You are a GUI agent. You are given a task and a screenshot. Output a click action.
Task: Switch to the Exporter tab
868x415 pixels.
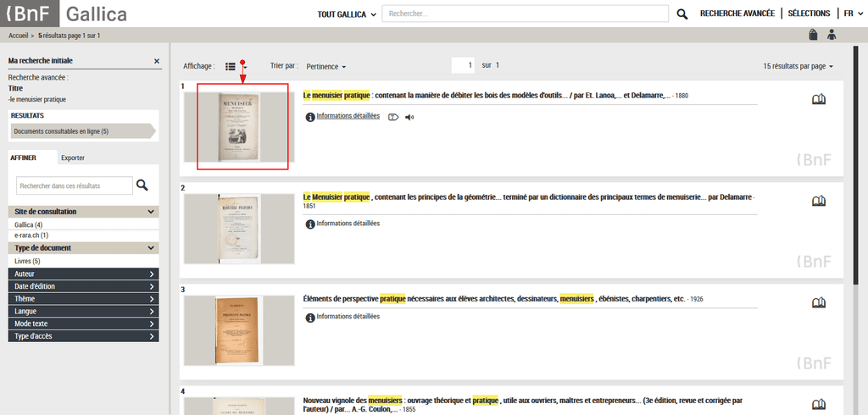coord(73,158)
